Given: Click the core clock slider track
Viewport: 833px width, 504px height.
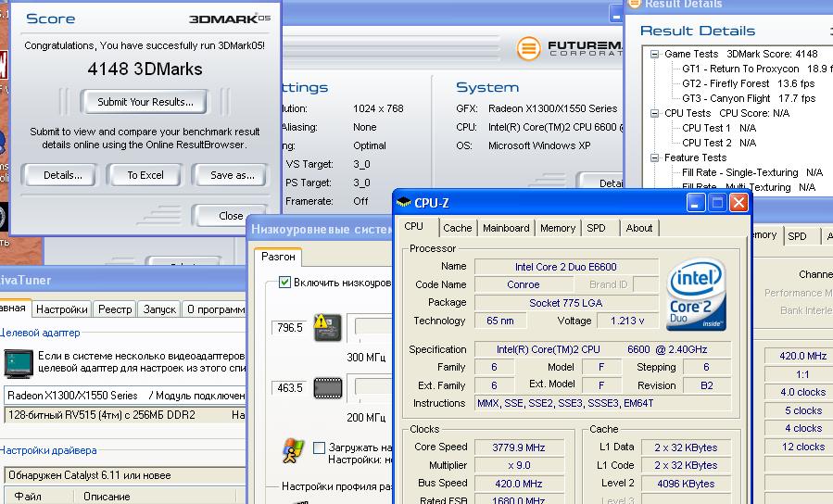Looking at the screenshot, I should (x=372, y=328).
